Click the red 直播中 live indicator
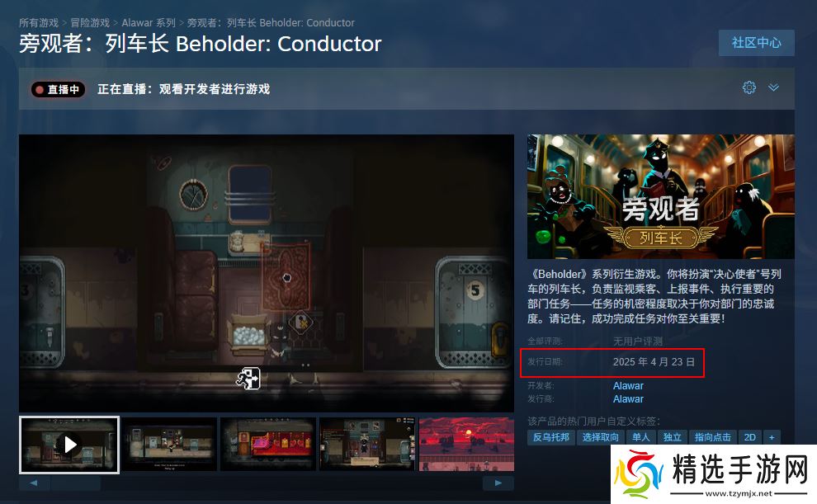 [58, 90]
